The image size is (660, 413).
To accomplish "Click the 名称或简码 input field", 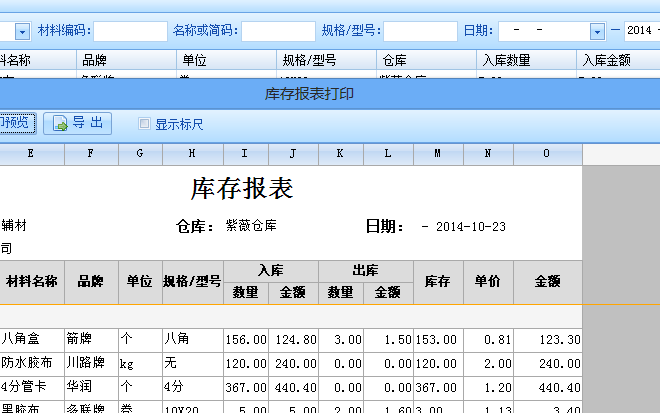I will pos(278,31).
